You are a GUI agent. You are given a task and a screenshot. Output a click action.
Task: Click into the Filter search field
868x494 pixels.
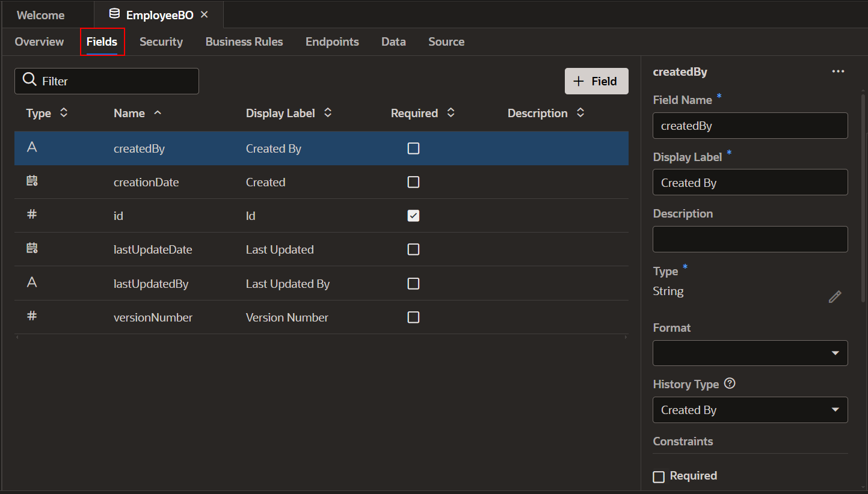(x=106, y=81)
